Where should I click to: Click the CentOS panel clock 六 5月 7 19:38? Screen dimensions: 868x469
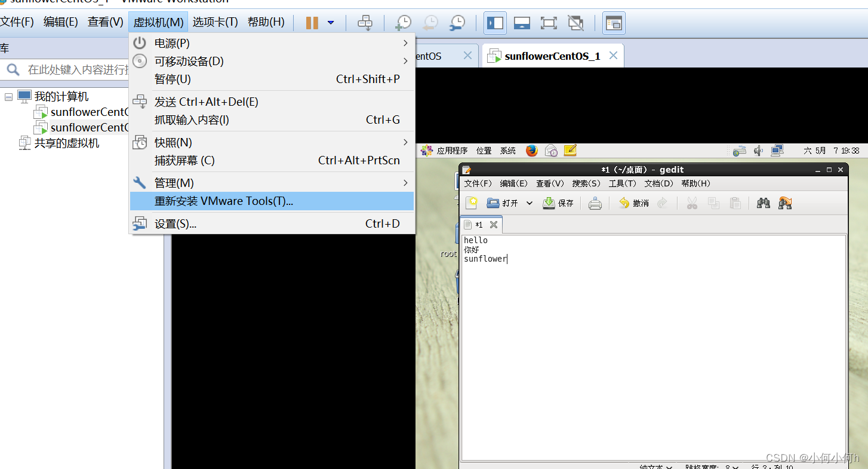[832, 151]
